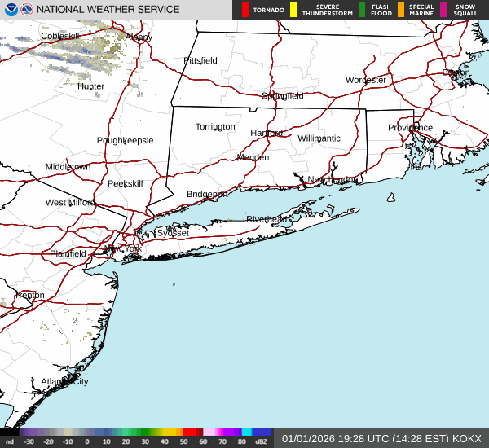489x448 pixels.
Task: Click the green Flash Flood legend swatch
Action: click(x=362, y=10)
